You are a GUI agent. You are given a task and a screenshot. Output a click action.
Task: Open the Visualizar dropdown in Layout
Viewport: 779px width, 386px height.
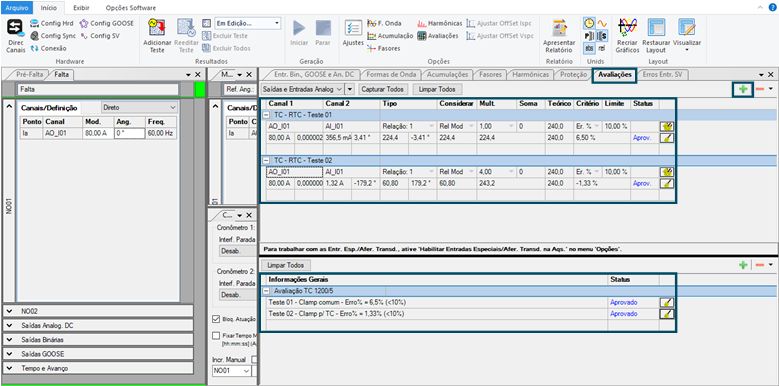coord(687,36)
